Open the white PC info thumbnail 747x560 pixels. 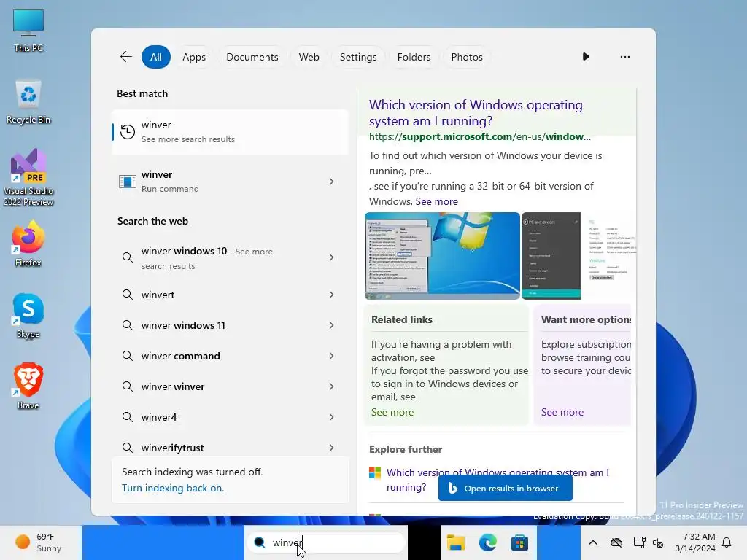[609, 256]
